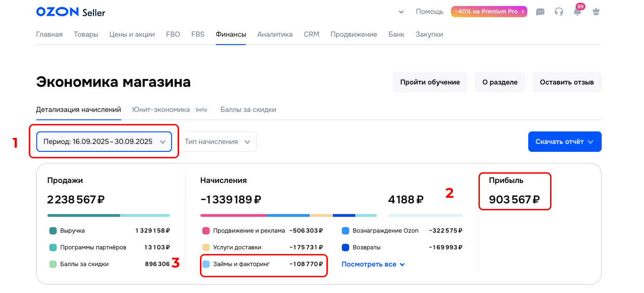
Task: Expand Посмотреть все accruals
Action: 373,264
